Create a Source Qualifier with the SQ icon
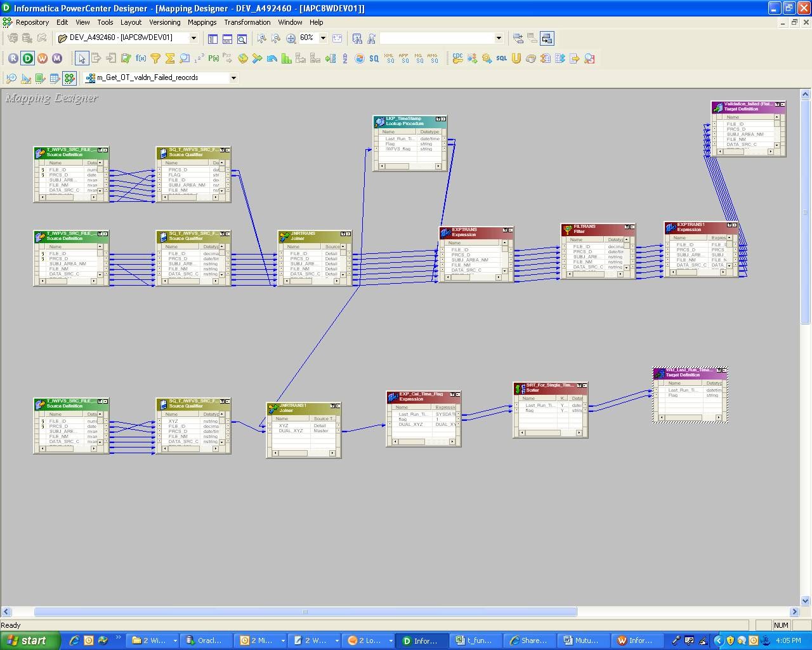This screenshot has height=650, width=812. 373,58
